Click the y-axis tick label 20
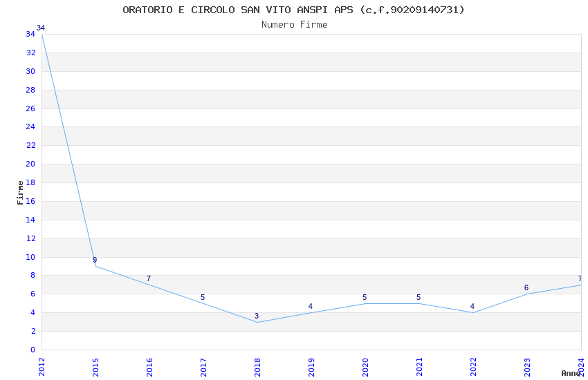The height and width of the screenshot is (380, 588). 30,164
